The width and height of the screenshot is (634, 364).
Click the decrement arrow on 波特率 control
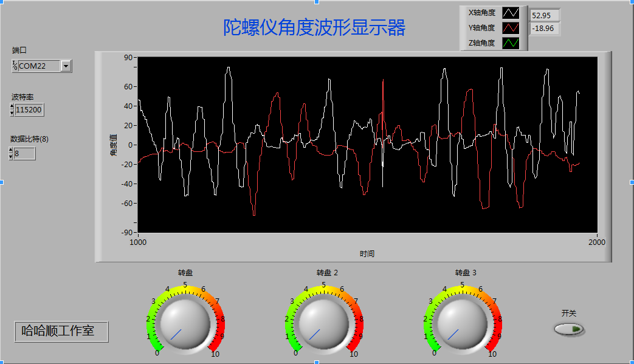pyautogui.click(x=12, y=112)
